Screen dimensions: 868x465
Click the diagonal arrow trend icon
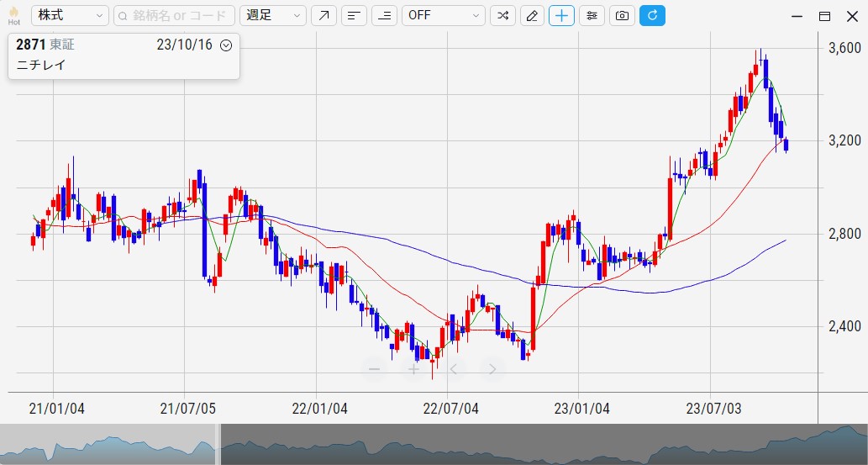pos(324,15)
